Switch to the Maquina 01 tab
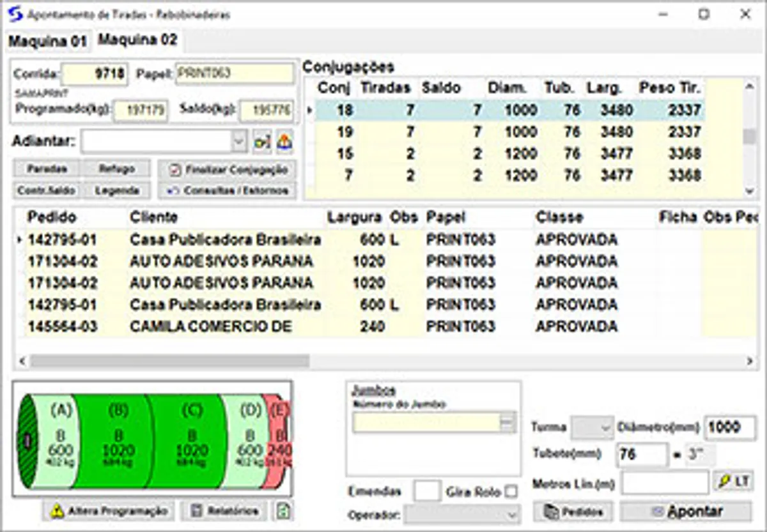767x532 pixels. [47, 42]
